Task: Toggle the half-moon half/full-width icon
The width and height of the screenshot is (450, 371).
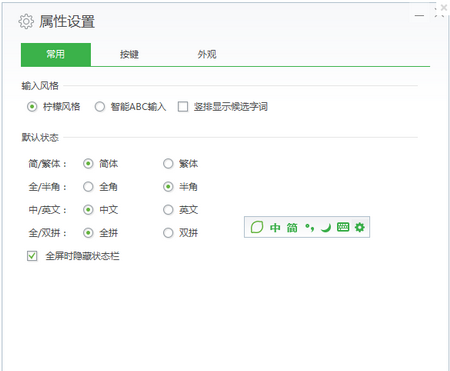Action: point(326,228)
